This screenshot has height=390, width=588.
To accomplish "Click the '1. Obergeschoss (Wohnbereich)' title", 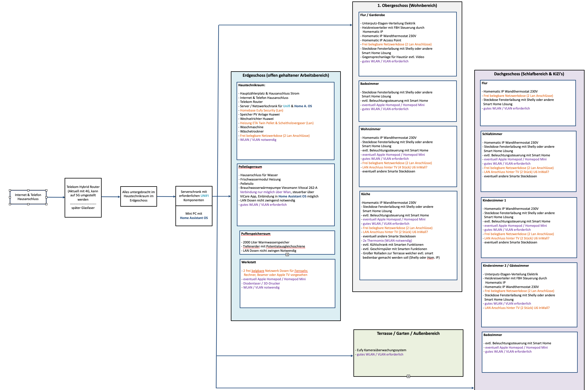I will tap(407, 5).
